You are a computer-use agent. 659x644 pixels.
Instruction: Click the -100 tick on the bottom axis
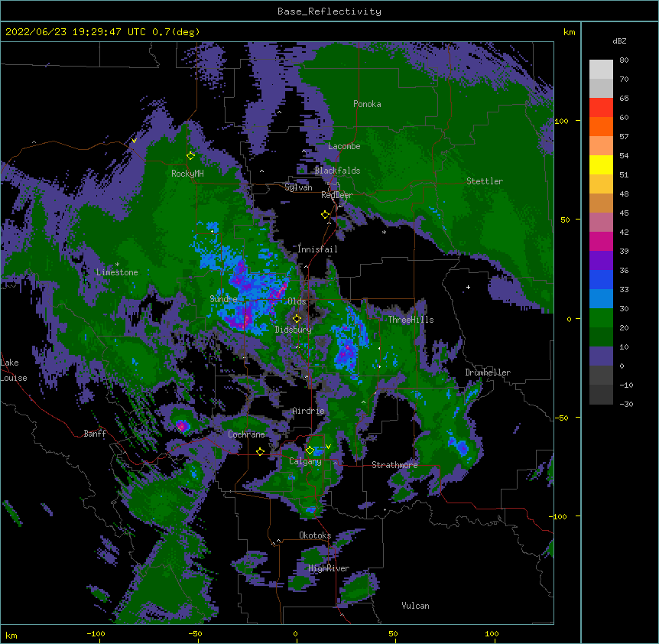96,634
